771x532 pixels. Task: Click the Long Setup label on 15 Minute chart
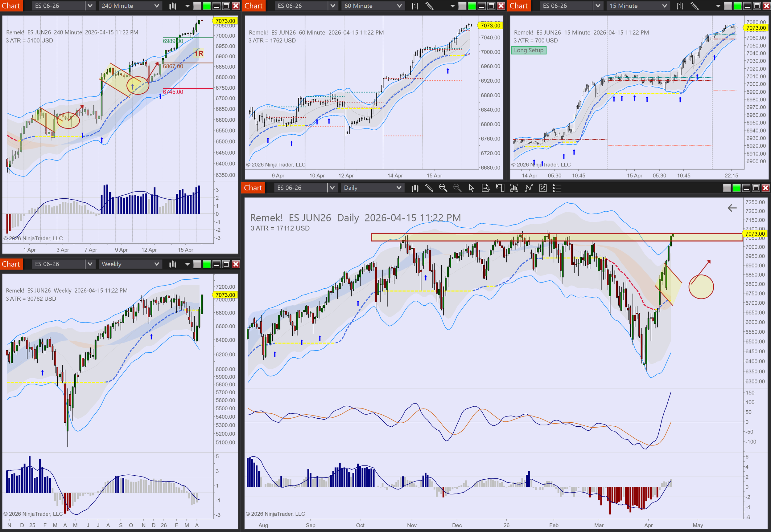point(529,50)
